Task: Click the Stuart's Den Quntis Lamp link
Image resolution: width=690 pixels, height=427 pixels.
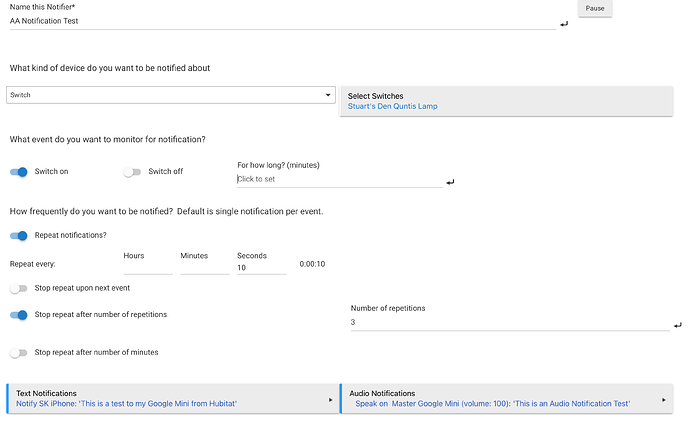Action: 393,106
